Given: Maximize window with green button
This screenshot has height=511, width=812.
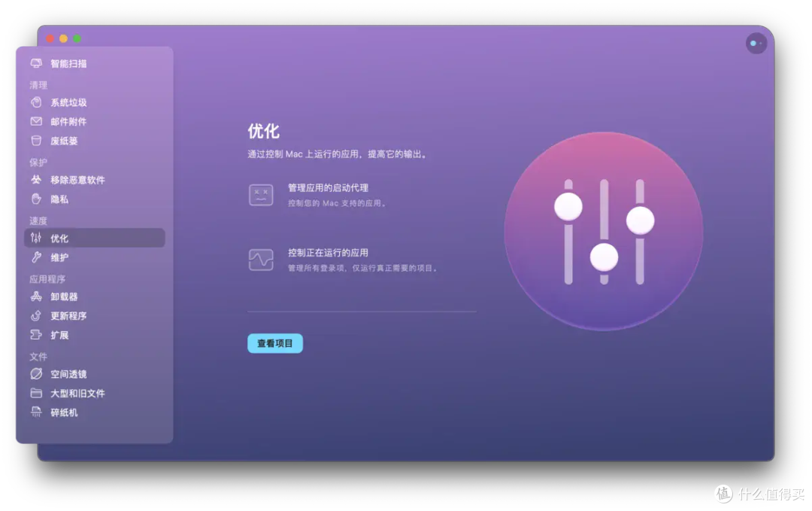Looking at the screenshot, I should click(77, 38).
